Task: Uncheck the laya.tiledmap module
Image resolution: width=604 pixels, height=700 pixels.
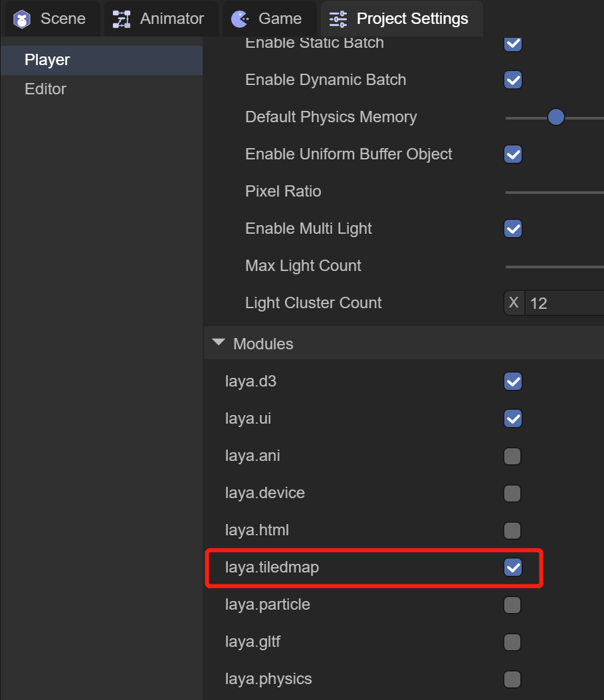Action: coord(513,568)
